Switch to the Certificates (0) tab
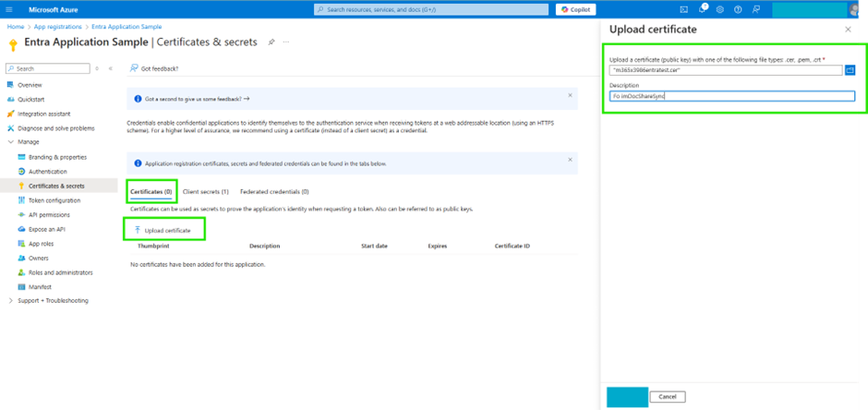The width and height of the screenshot is (868, 410). (x=151, y=191)
